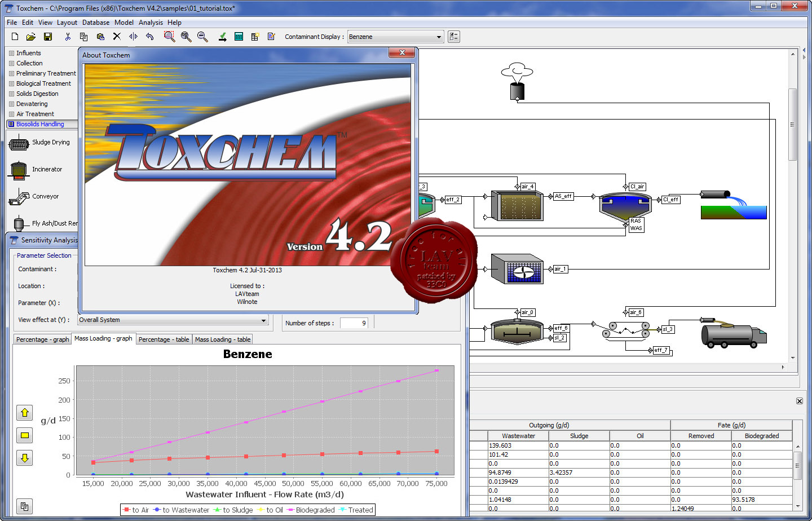Click the Cut scissors icon
This screenshot has height=521, width=812.
click(68, 37)
